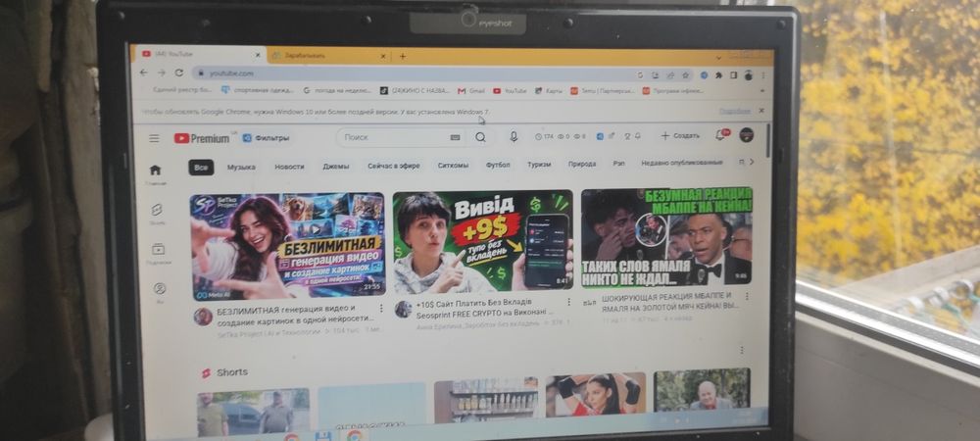Open the YouTube bookmark
The width and height of the screenshot is (980, 441).
click(x=510, y=90)
